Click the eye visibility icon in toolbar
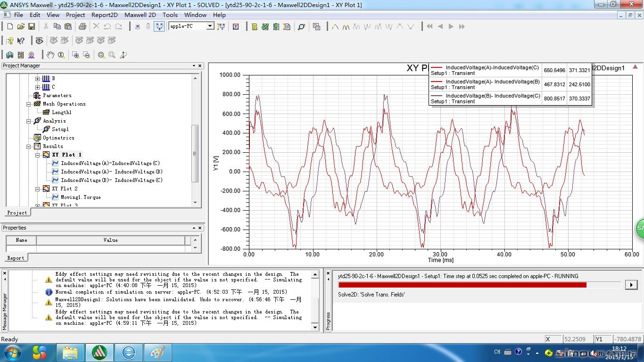This screenshot has width=644, height=362. pyautogui.click(x=39, y=41)
